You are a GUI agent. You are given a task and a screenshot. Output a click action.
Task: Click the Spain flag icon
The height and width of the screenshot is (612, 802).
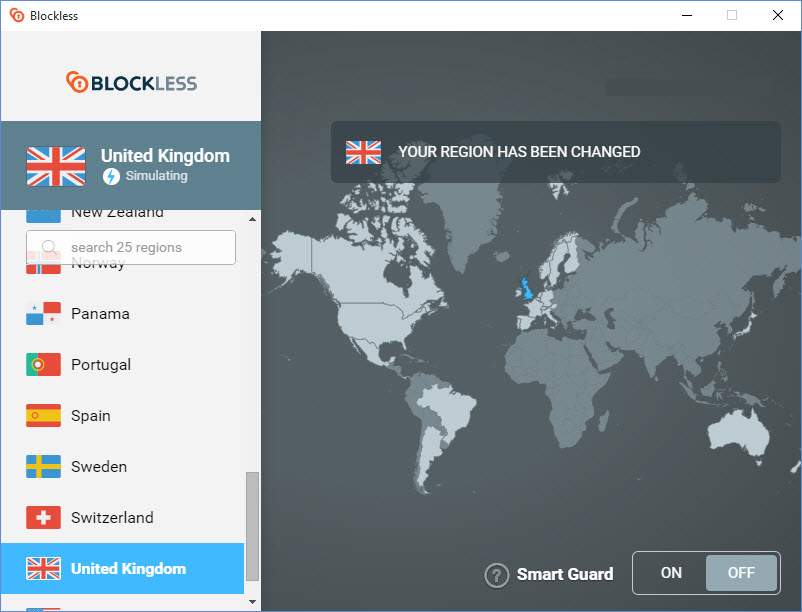click(43, 415)
